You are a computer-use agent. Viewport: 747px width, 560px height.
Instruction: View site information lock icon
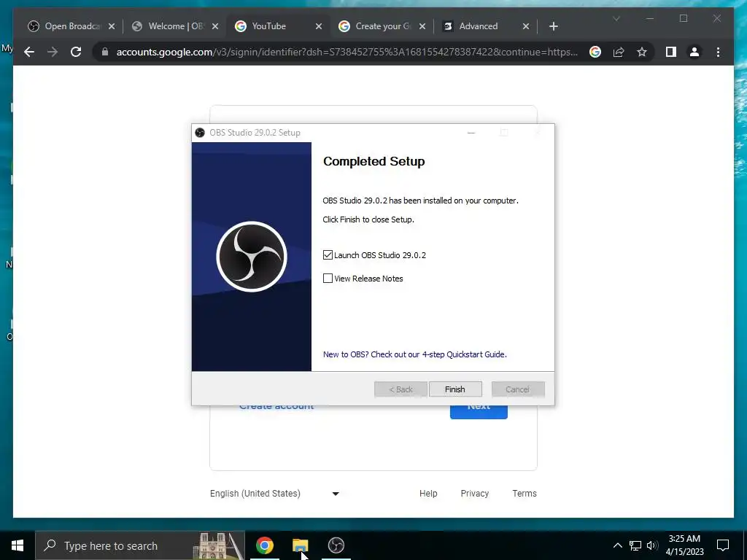(105, 52)
